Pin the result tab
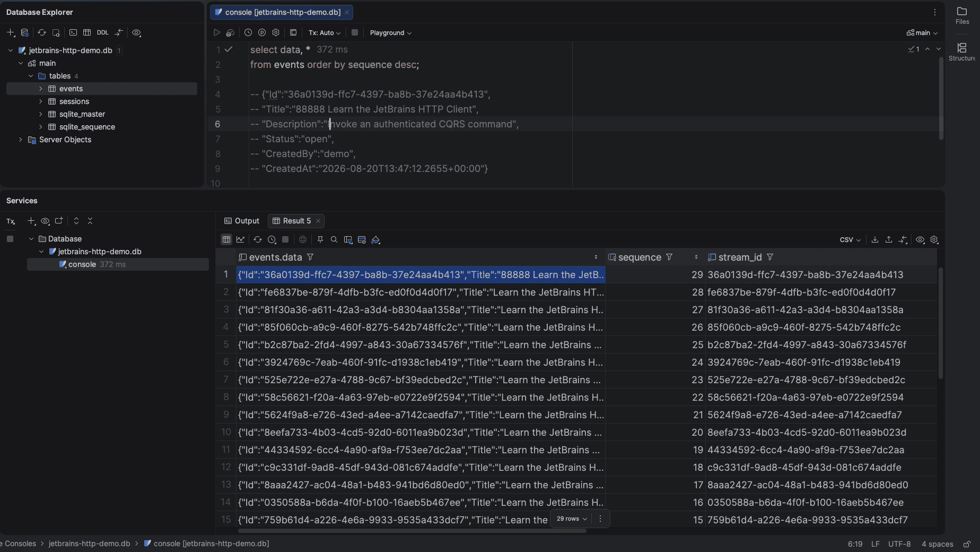The width and height of the screenshot is (980, 552). 320,240
